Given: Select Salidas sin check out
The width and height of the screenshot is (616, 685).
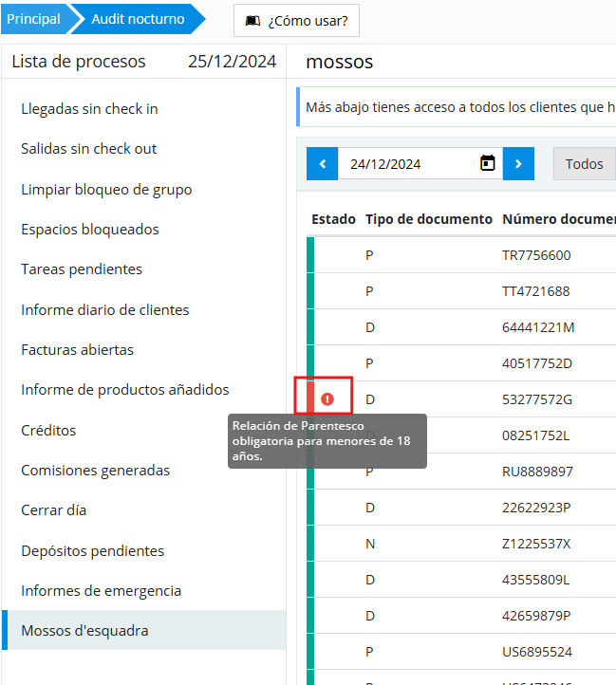Looking at the screenshot, I should click(89, 149).
